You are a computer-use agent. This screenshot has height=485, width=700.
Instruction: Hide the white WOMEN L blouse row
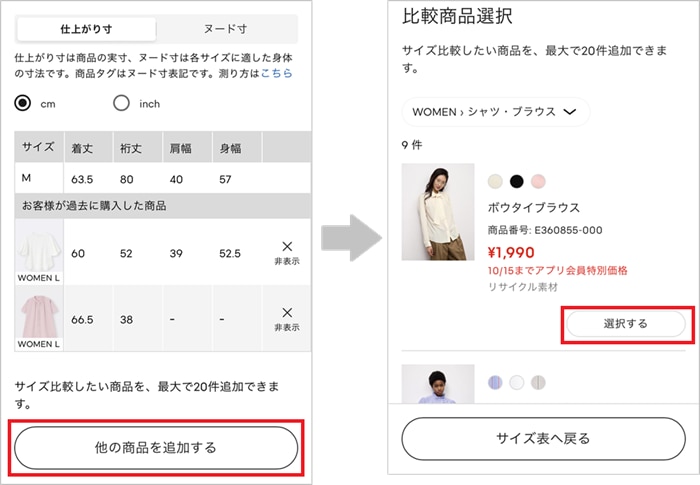[x=287, y=253]
